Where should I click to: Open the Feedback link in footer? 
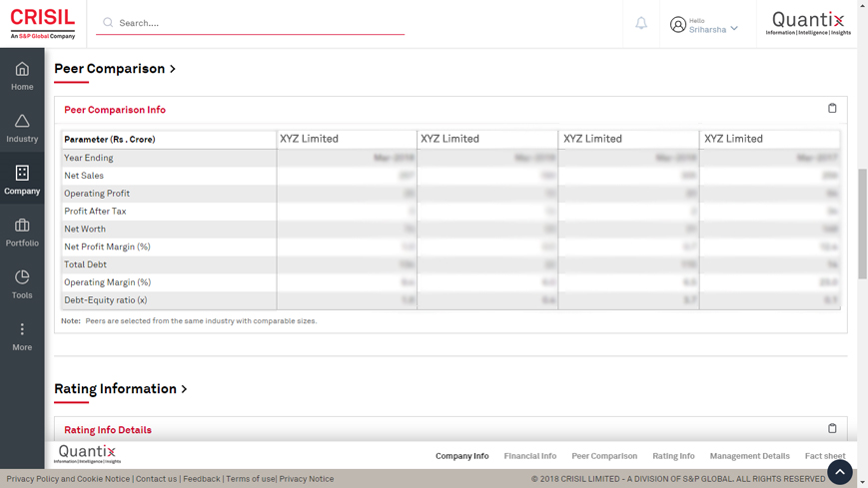(201, 479)
